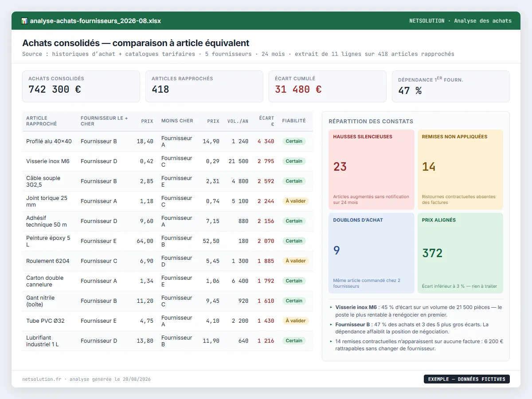Click the Dépendance 1er fourn. 47 % card

[451, 86]
